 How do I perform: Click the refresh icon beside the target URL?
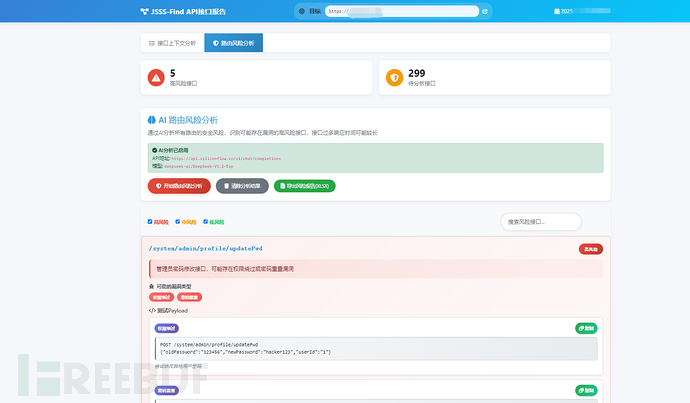[x=485, y=12]
